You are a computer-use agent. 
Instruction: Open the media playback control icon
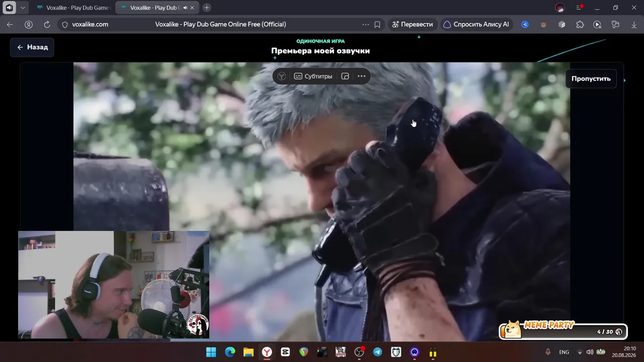click(x=597, y=24)
